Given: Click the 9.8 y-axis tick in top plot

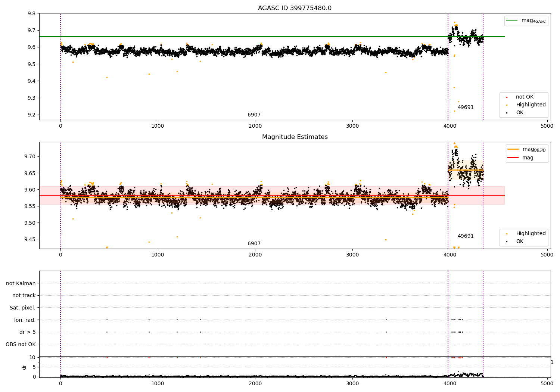Looking at the screenshot, I should pyautogui.click(x=32, y=14).
